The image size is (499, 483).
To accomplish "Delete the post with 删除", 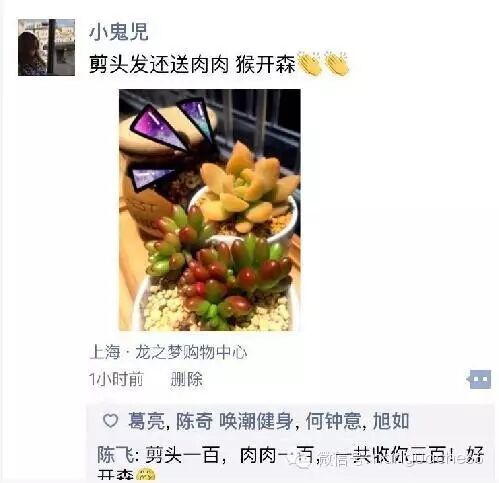I will click(187, 379).
